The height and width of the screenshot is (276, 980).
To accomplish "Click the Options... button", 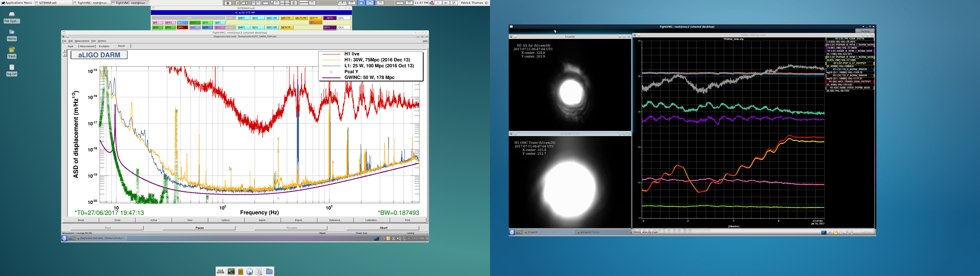I will [226, 220].
